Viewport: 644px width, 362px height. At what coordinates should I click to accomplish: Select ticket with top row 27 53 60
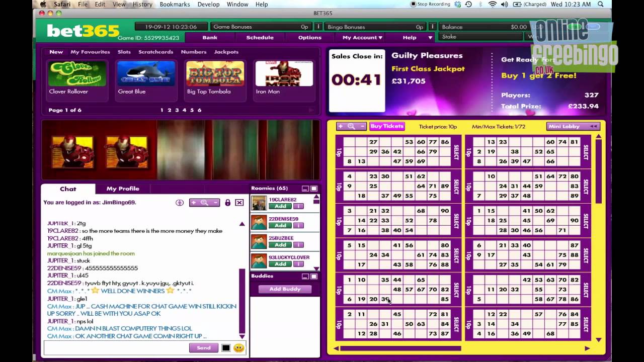pyautogui.click(x=456, y=152)
